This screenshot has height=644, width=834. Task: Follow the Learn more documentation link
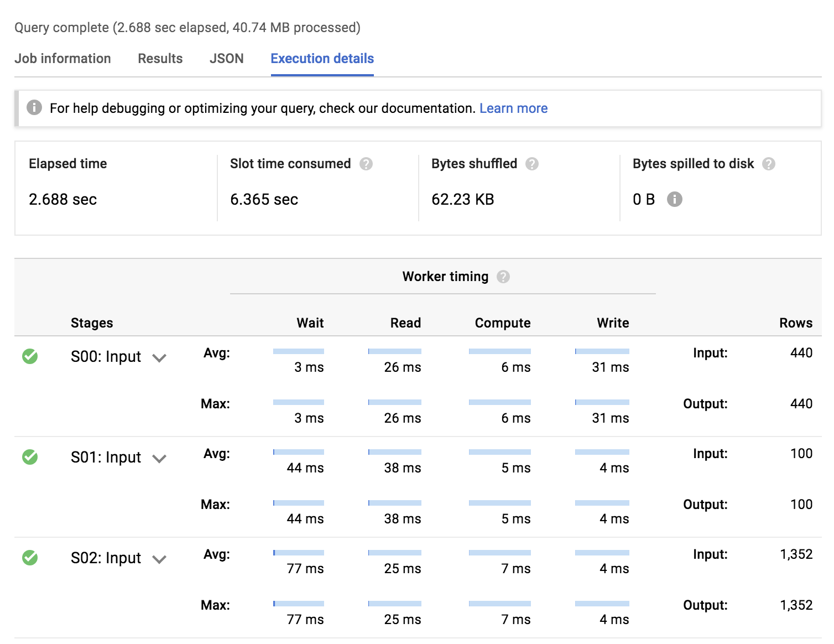[514, 108]
